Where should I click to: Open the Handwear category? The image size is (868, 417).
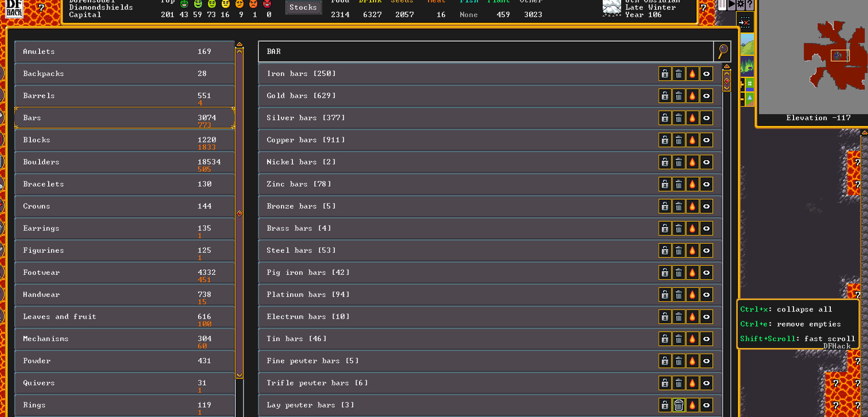click(125, 295)
